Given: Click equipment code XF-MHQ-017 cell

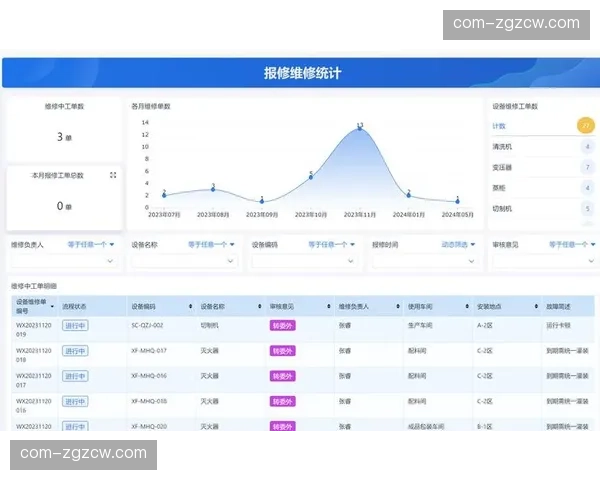Looking at the screenshot, I should 149,351.
